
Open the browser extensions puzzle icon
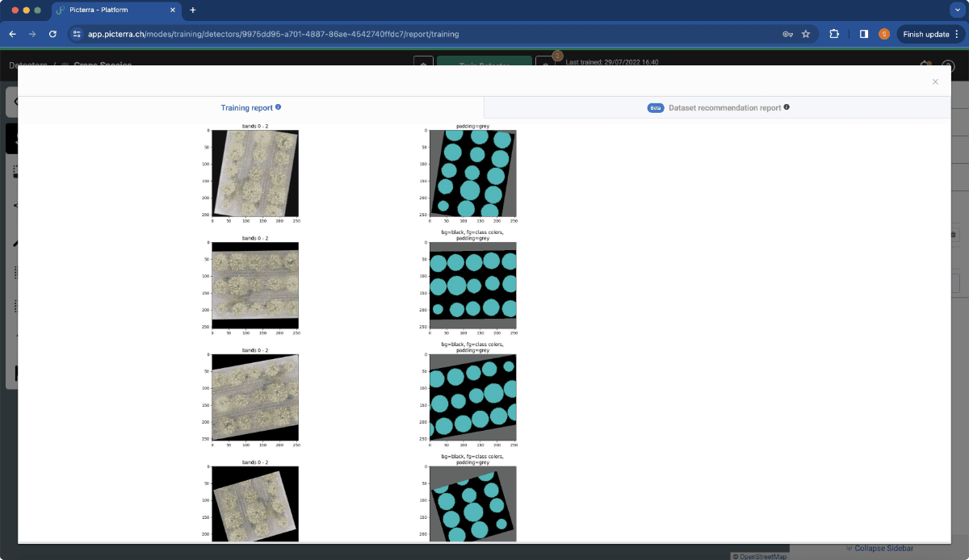click(x=834, y=35)
